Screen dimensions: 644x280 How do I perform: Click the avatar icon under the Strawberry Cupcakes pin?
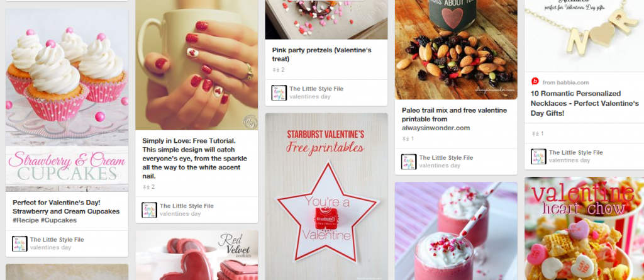[19, 244]
